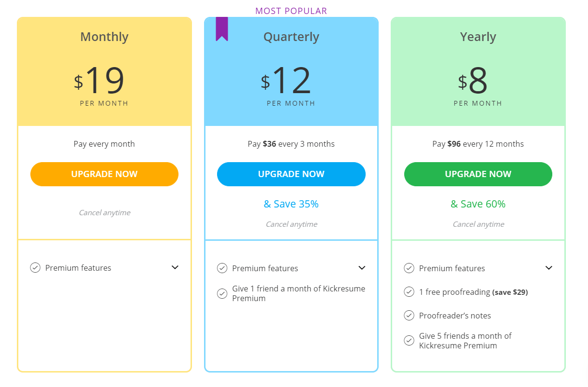Click the purple bookmark ribbon on the Quarterly card

[x=222, y=28]
